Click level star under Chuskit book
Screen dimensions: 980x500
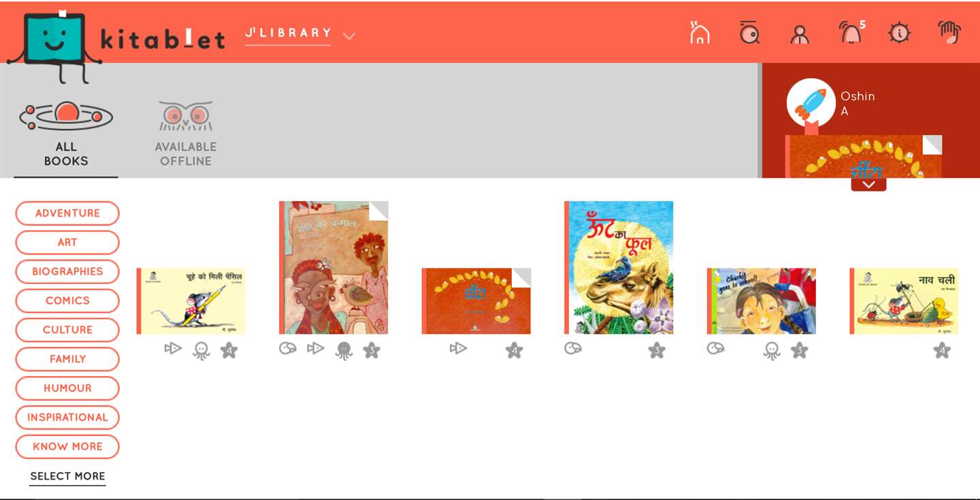coord(800,351)
